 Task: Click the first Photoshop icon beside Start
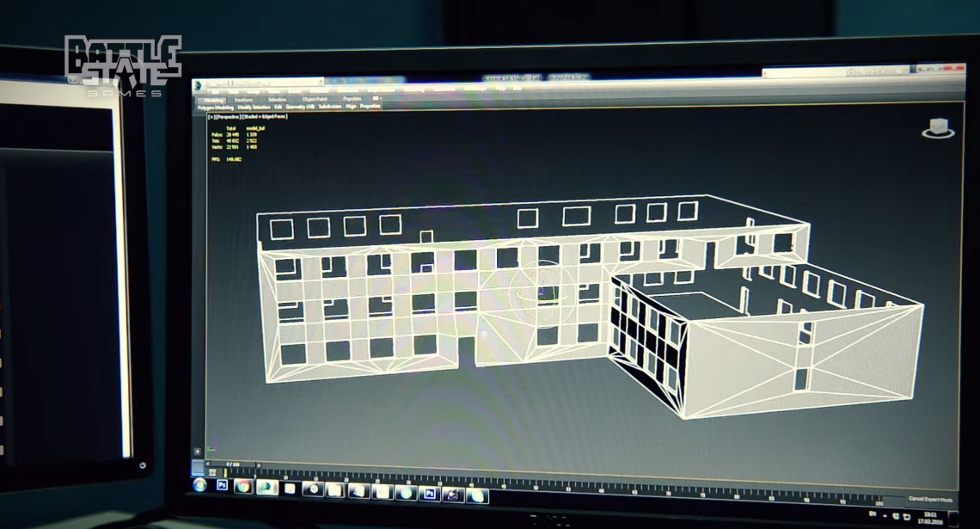click(221, 486)
